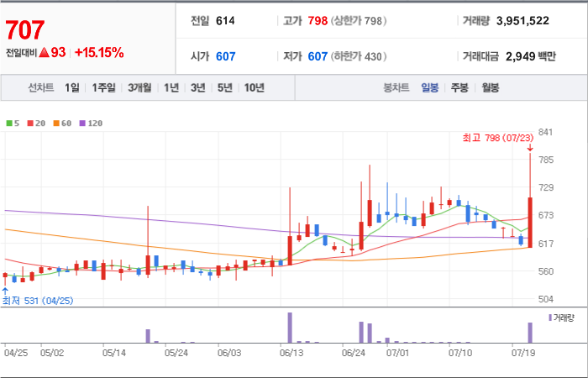
Task: Click the red up-triangle beside 93
Action: coord(44,53)
